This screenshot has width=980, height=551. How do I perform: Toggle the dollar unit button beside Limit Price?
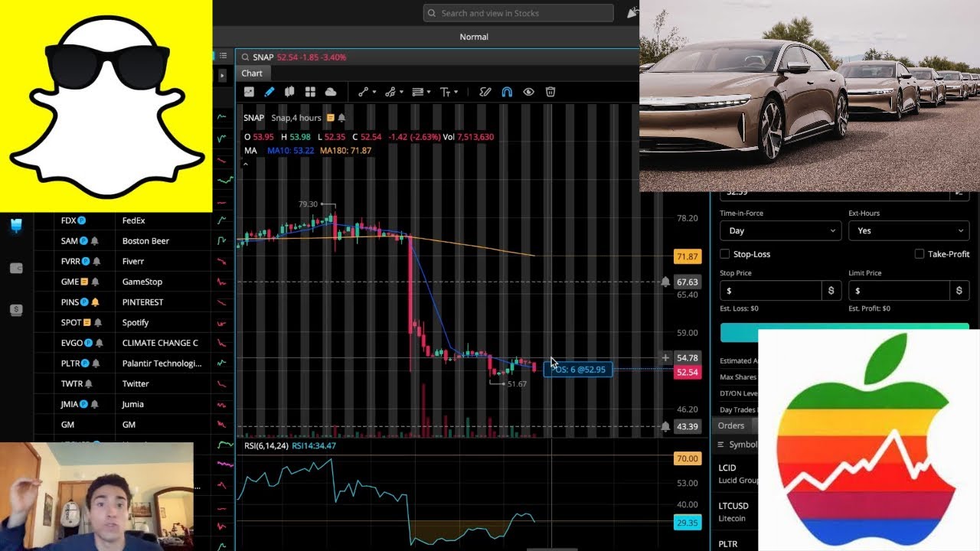click(x=959, y=291)
